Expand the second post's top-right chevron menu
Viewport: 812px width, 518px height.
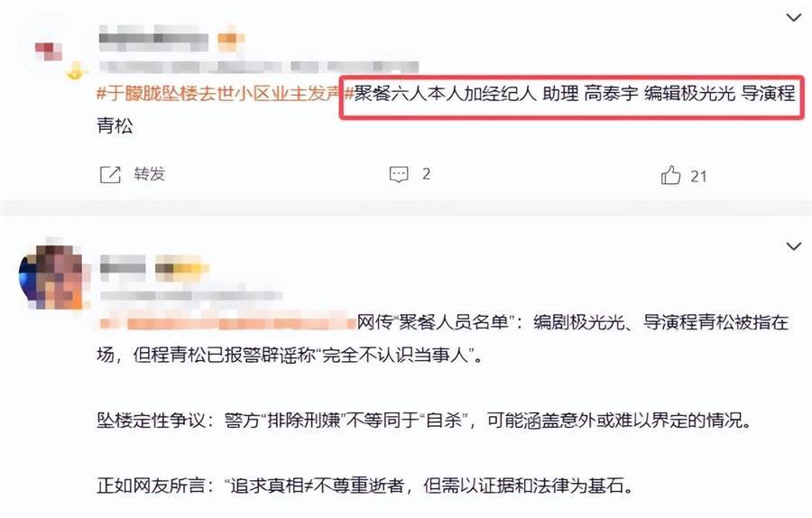tap(793, 246)
